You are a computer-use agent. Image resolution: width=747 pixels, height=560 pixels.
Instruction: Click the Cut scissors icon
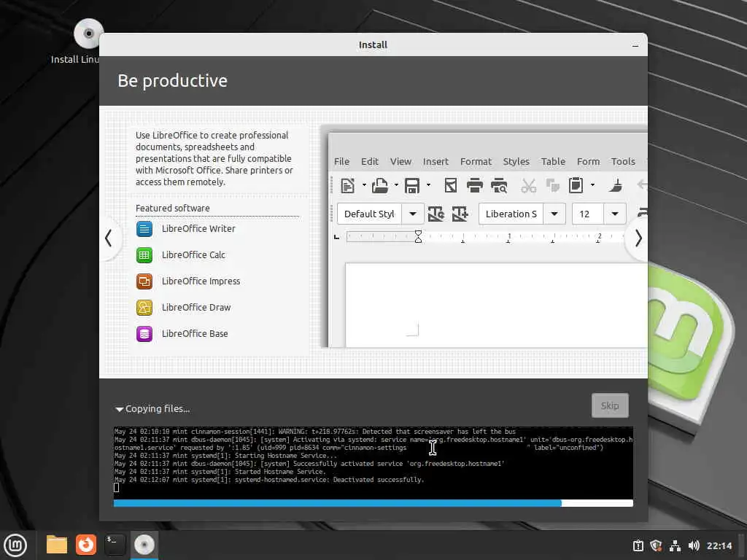coord(528,185)
